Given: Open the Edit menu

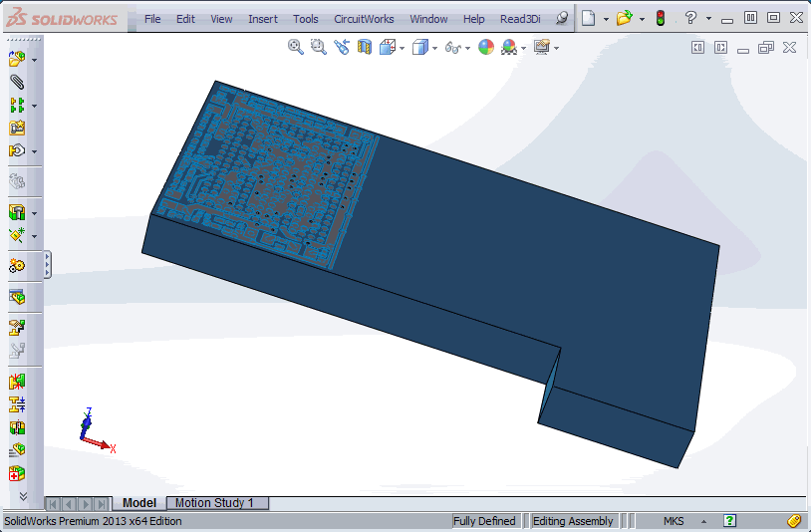Looking at the screenshot, I should (x=185, y=19).
